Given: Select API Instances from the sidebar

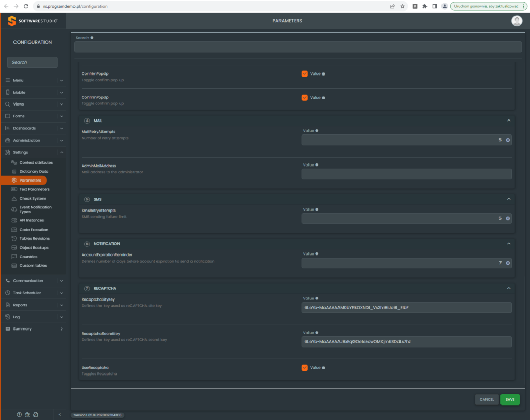Looking at the screenshot, I should pyautogui.click(x=32, y=220).
